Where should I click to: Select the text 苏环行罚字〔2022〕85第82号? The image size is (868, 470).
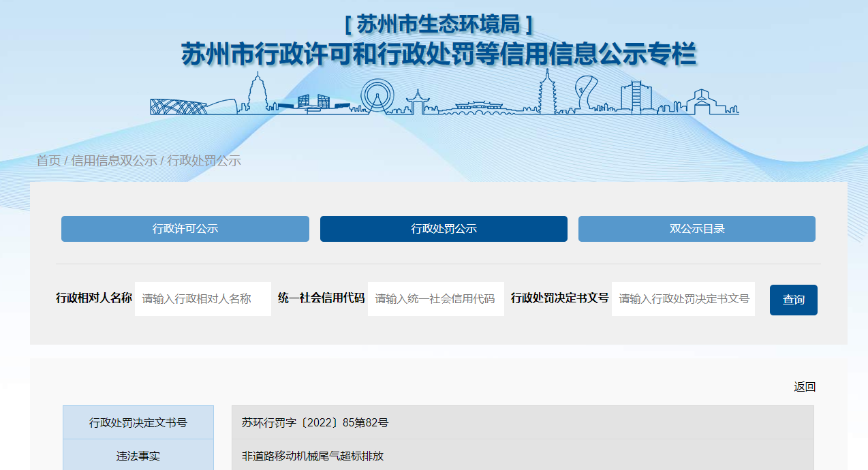point(315,423)
